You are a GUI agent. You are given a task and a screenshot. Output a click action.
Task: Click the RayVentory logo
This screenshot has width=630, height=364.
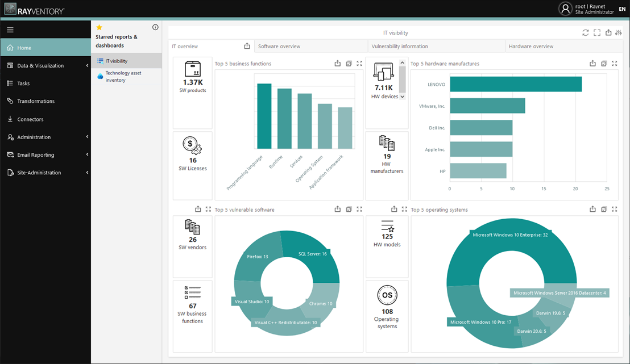coord(34,10)
